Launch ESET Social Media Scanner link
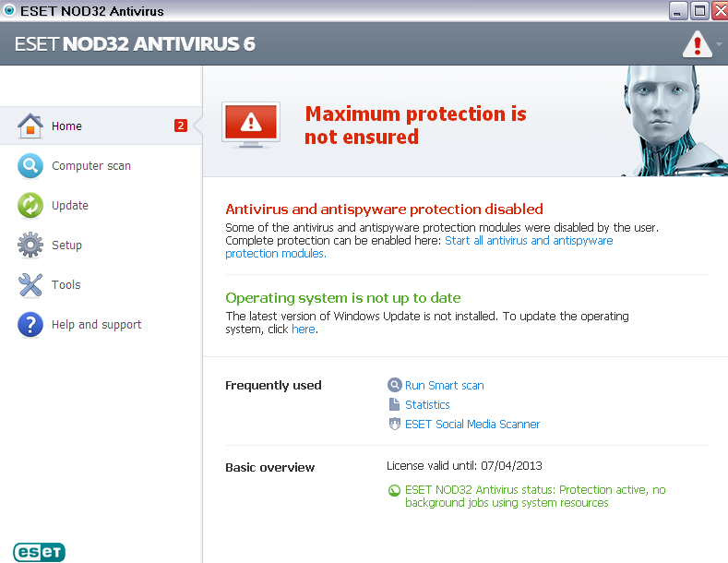Image resolution: width=728 pixels, height=563 pixels. pyautogui.click(x=472, y=425)
